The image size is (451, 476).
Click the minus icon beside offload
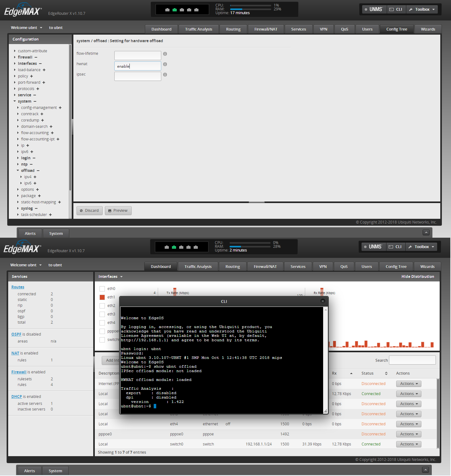(38, 171)
